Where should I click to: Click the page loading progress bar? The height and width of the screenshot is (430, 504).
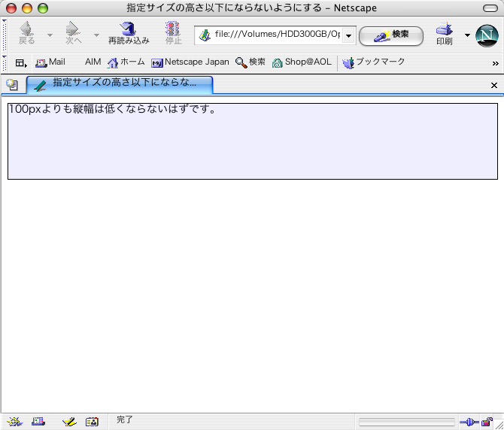tap(407, 422)
